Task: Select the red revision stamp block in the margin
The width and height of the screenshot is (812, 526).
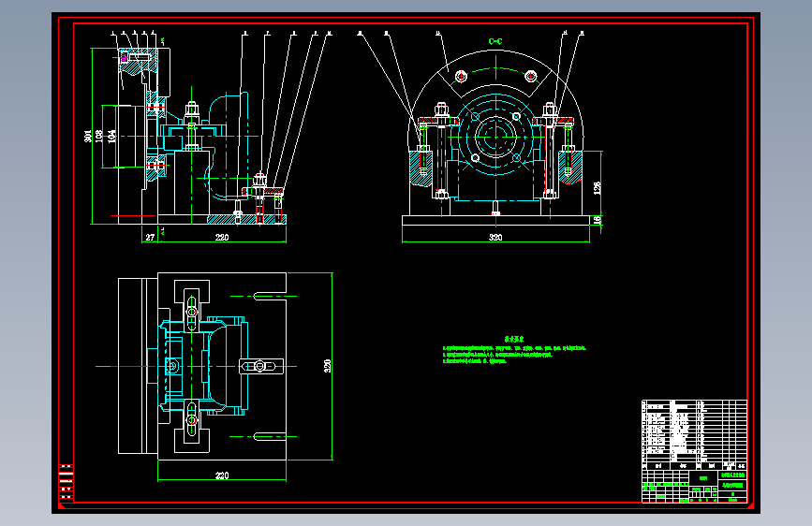Action: coord(66,483)
